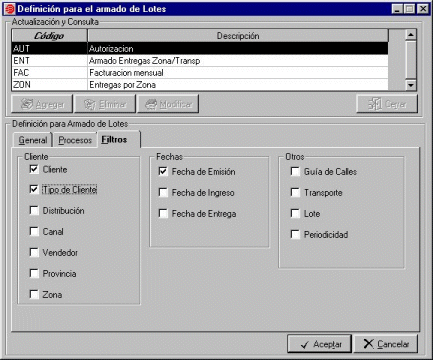Click the red application icon in title bar
Image resolution: width=433 pixels, height=360 pixels.
pyautogui.click(x=9, y=9)
